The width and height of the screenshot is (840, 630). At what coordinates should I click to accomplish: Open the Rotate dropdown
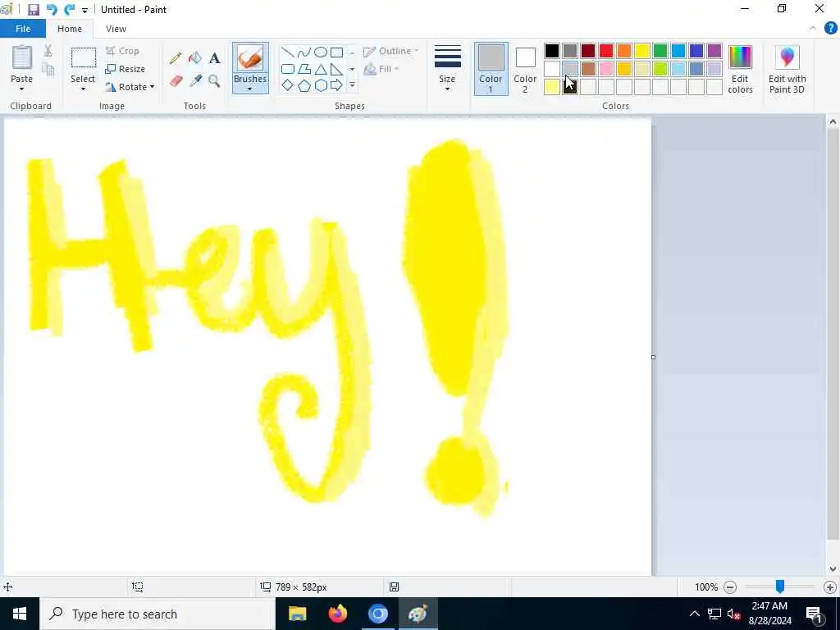[130, 87]
